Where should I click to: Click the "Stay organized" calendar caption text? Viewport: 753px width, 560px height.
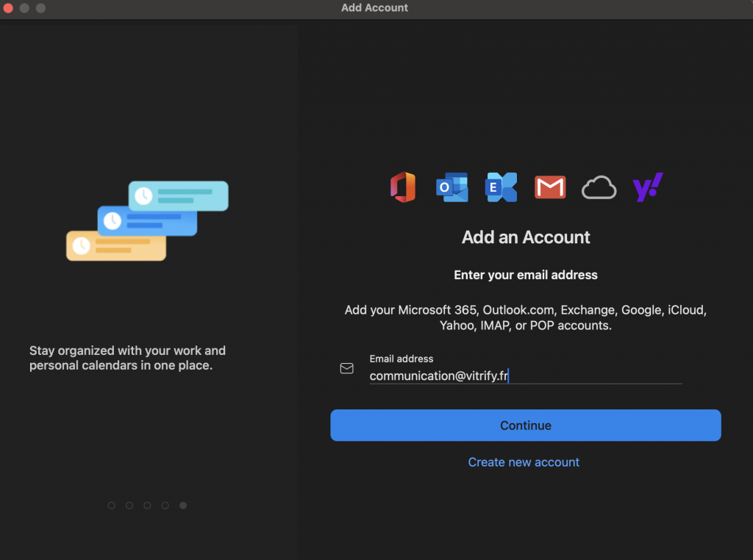127,358
